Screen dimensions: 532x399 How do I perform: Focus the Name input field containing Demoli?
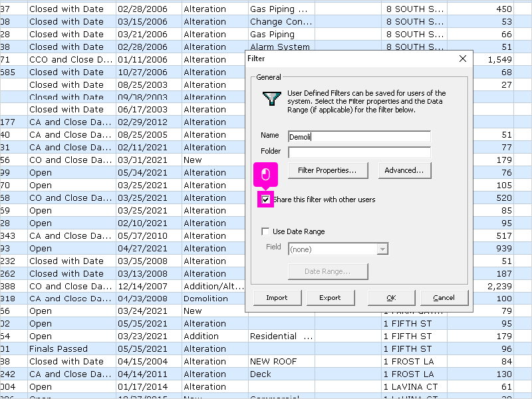pyautogui.click(x=359, y=137)
